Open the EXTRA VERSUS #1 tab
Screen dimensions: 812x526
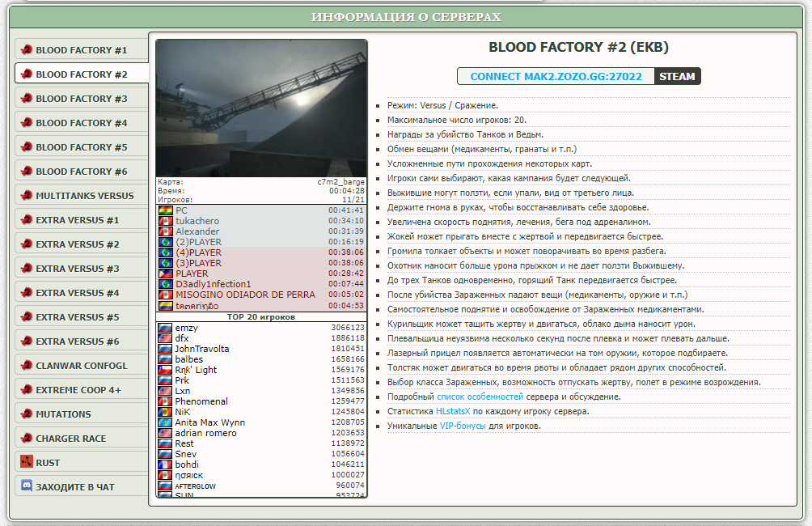(x=82, y=220)
